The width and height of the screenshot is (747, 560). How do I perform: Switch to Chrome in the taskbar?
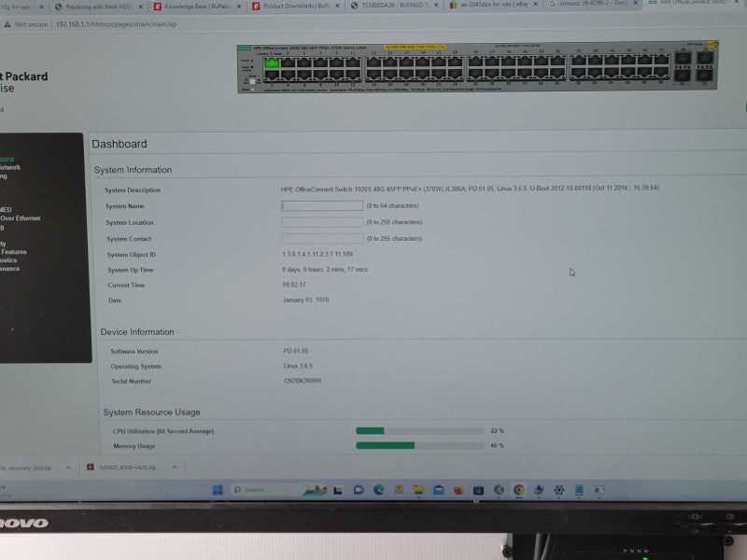point(519,489)
